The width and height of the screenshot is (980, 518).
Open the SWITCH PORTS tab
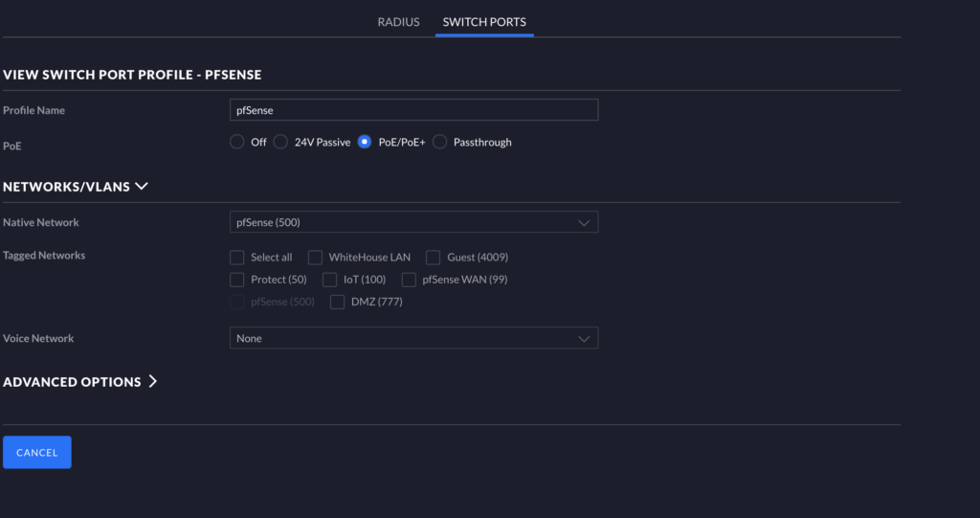coord(483,22)
